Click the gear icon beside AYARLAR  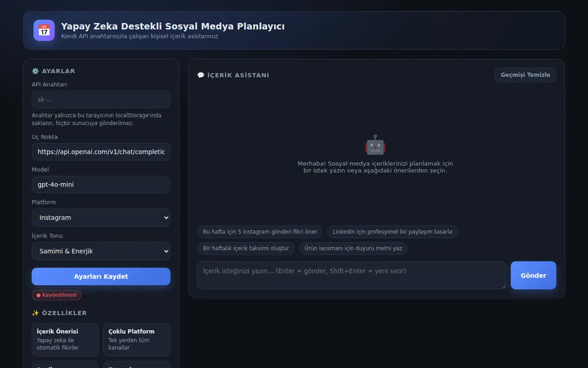(35, 71)
